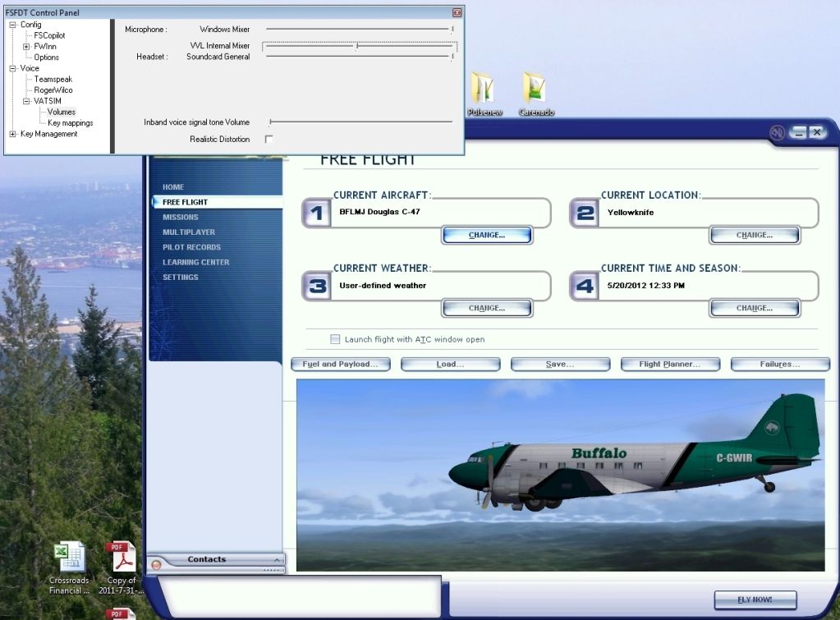Open MISSIONS from the sidebar
The width and height of the screenshot is (840, 620).
(x=181, y=217)
